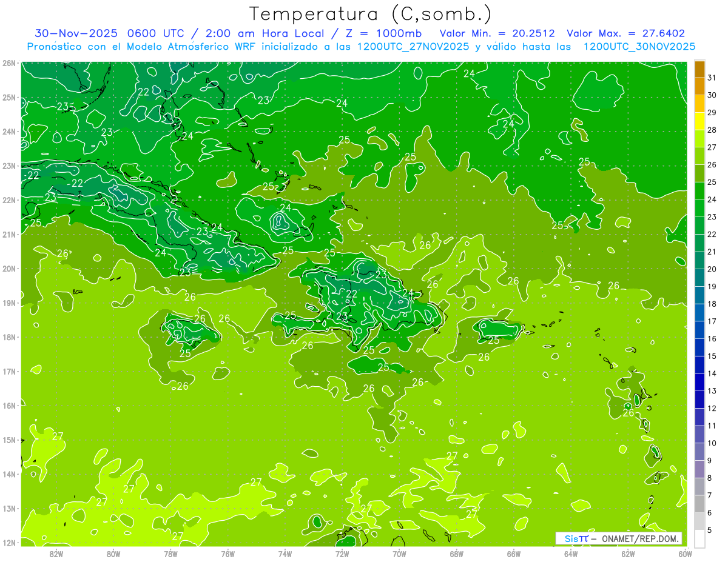The image size is (728, 562).
Task: Select the "74W" longitude axis label
Action: (285, 554)
